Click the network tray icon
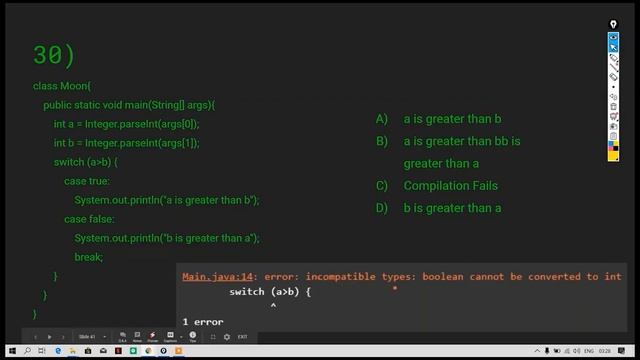 tap(567, 351)
